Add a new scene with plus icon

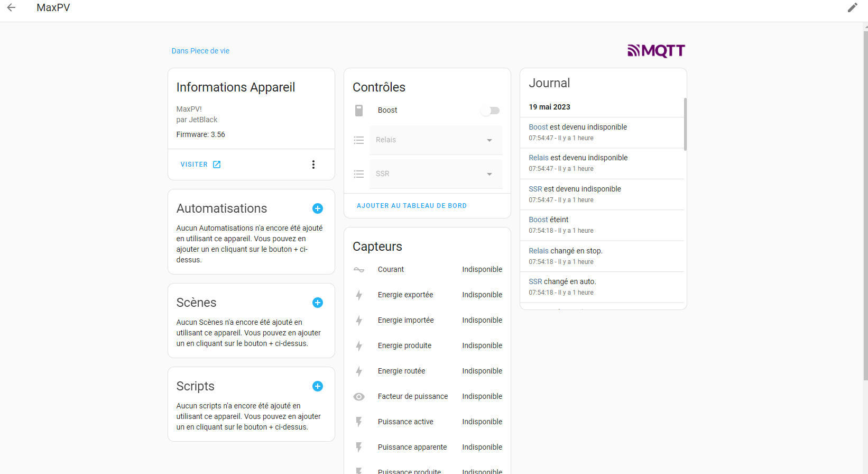(318, 303)
